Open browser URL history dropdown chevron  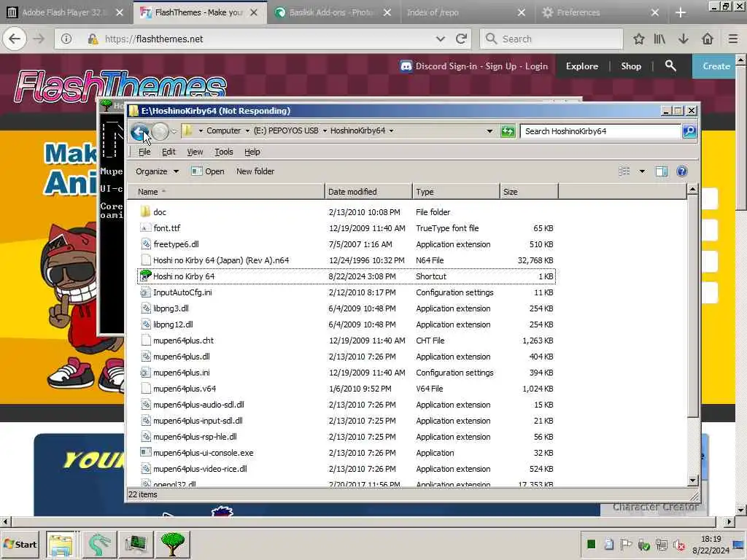click(440, 39)
